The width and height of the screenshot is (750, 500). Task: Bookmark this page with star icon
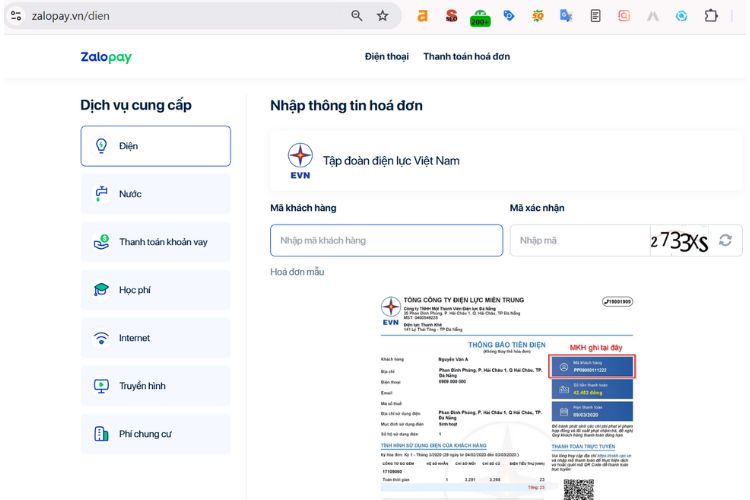[383, 16]
